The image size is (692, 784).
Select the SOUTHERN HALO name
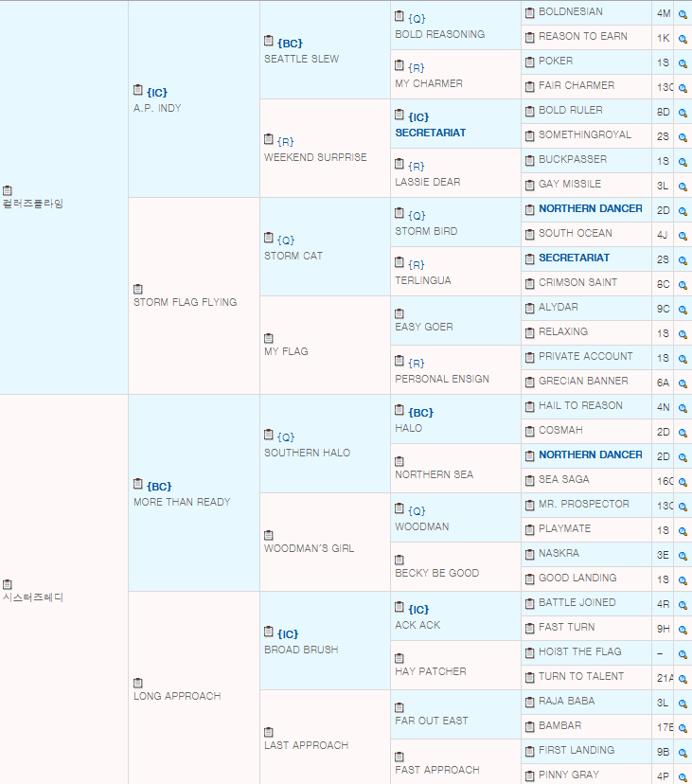307,453
